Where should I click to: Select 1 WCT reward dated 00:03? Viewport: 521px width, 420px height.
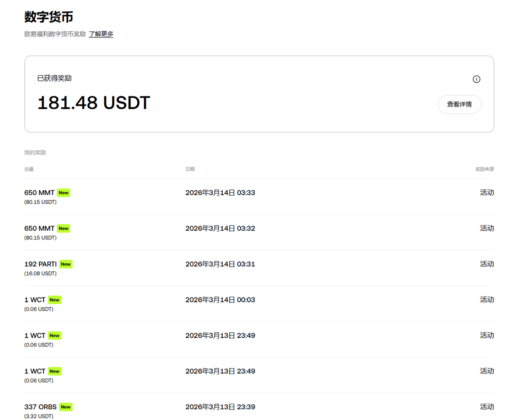(x=35, y=300)
